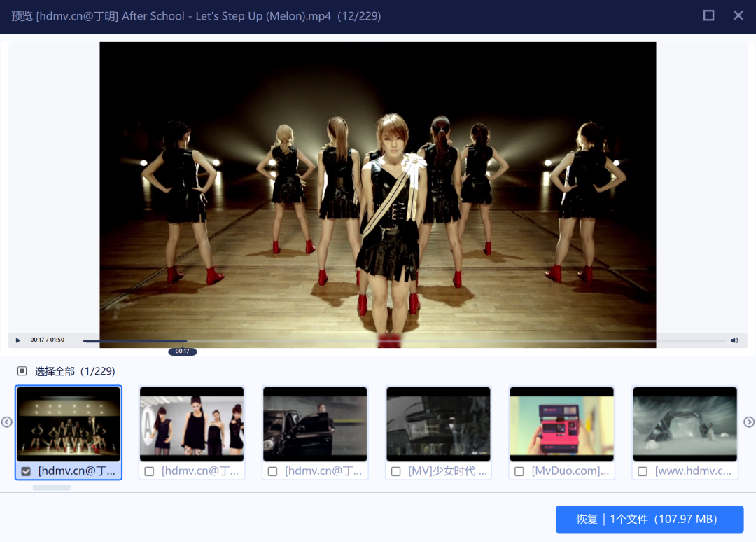The image size is (756, 542).
Task: Click the 00:17 playhead marker
Action: 182,351
